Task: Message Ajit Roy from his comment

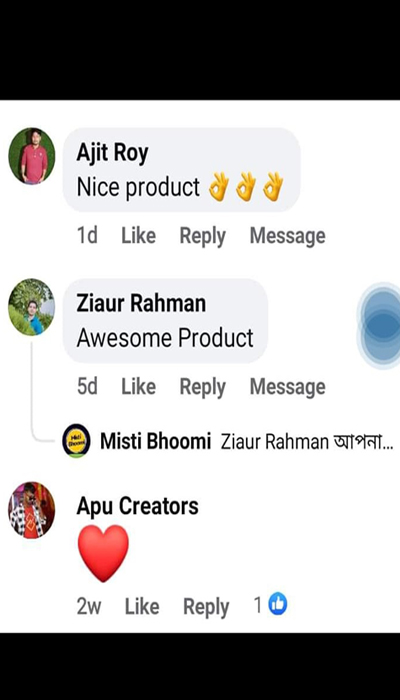Action: (x=288, y=236)
